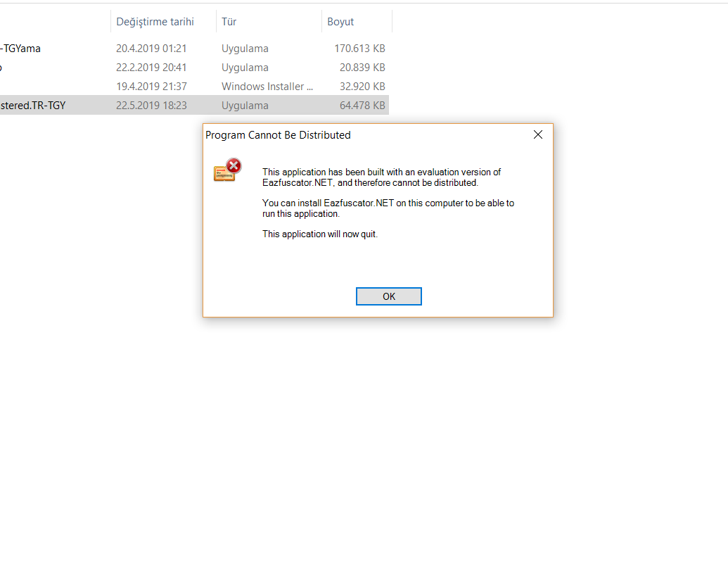Sort files by Tür column header
Image resolution: width=728 pixels, height=573 pixels.
pos(229,22)
